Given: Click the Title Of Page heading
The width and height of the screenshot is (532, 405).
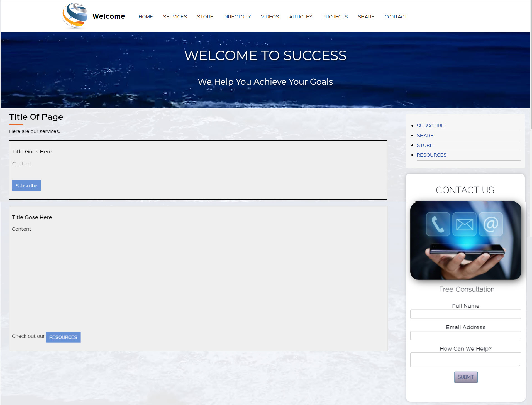Looking at the screenshot, I should [36, 117].
